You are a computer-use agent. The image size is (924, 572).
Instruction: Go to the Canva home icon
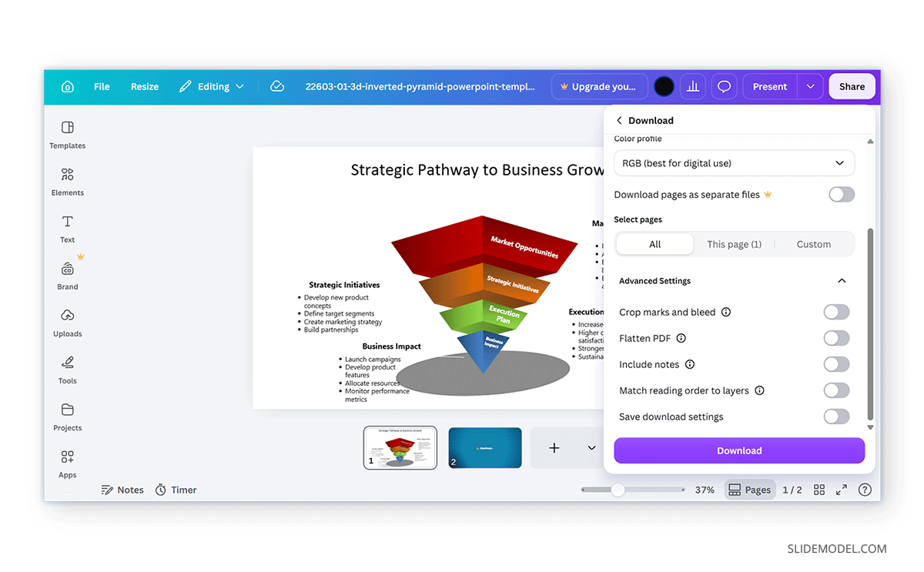pyautogui.click(x=68, y=87)
